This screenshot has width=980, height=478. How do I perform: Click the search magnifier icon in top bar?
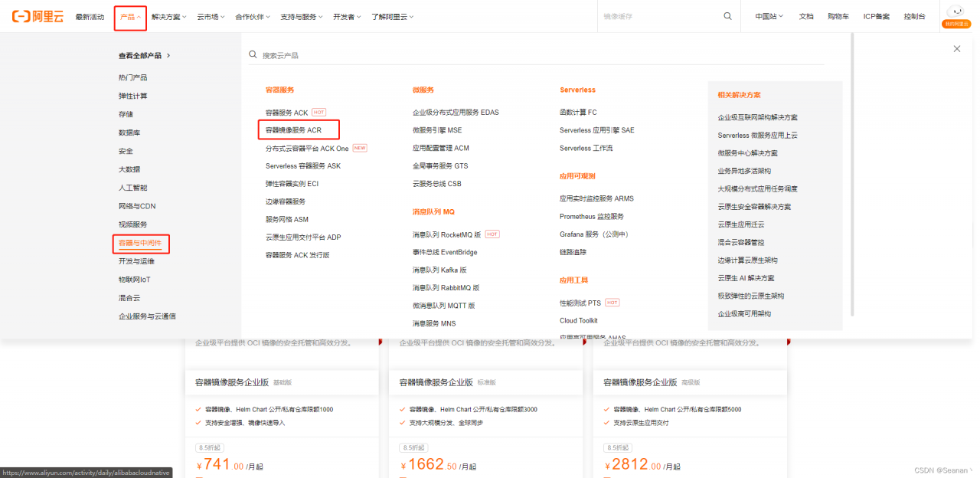[x=727, y=16]
